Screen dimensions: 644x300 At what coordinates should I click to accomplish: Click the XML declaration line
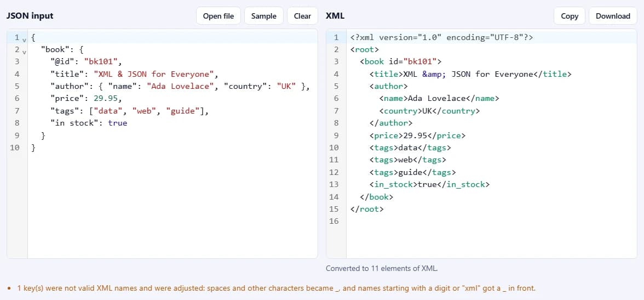[x=441, y=37]
